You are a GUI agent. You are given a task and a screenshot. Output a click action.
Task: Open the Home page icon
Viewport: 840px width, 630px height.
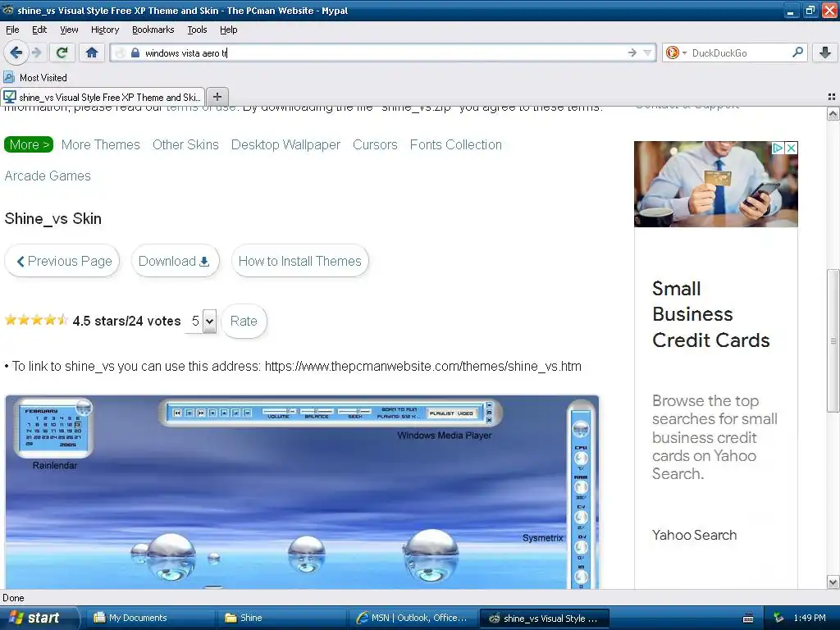point(92,52)
